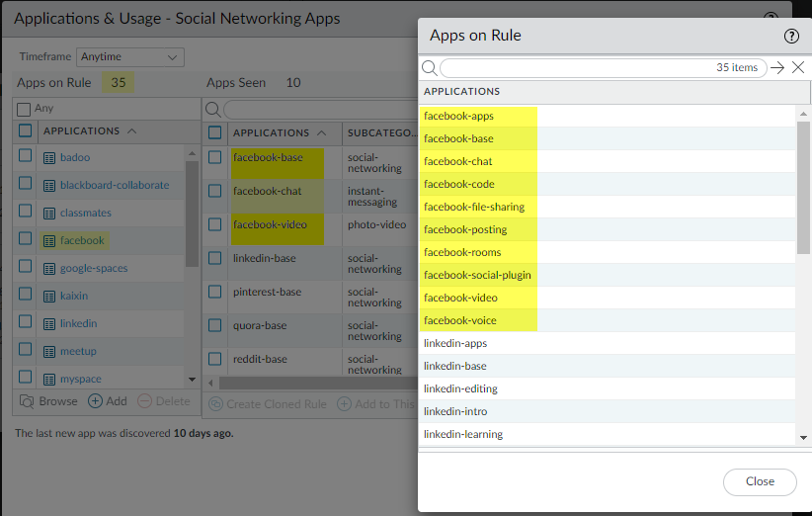Clear the search with the X icon

(x=798, y=68)
